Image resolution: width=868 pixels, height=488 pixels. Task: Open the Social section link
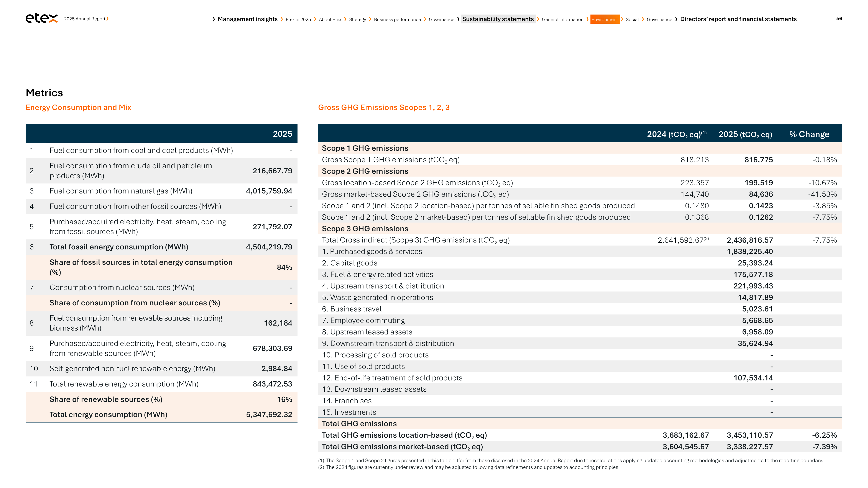point(632,20)
